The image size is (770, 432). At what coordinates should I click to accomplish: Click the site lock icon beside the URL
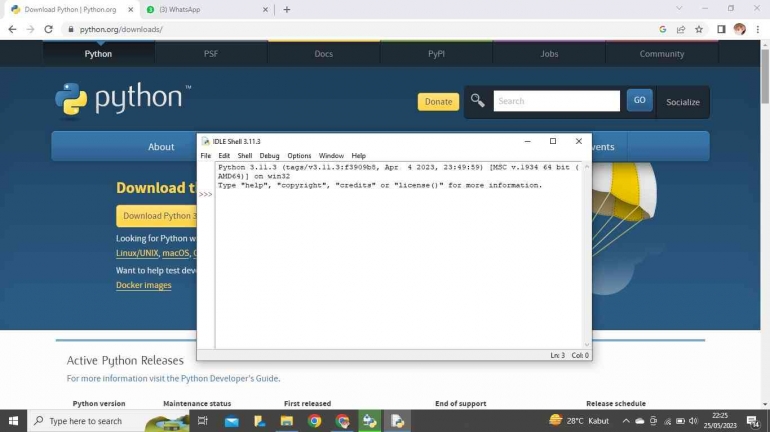pyautogui.click(x=71, y=29)
